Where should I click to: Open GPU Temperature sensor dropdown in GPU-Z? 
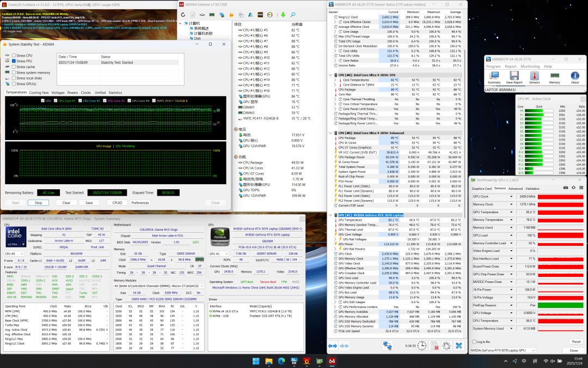pos(511,212)
